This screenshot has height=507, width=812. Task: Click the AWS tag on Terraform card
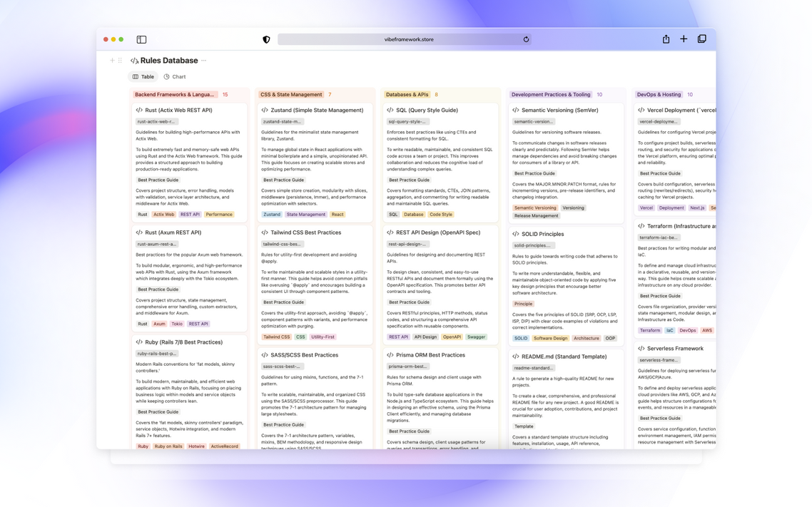(707, 331)
